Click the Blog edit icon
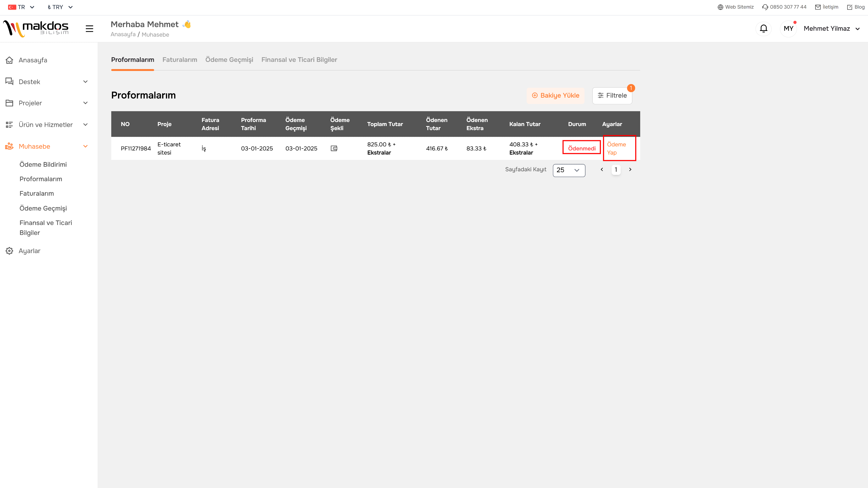Viewport: 868px width, 488px height. pyautogui.click(x=850, y=7)
